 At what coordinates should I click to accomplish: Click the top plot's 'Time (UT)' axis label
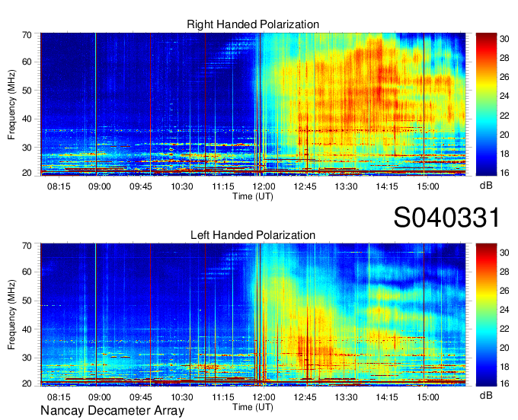[253, 196]
